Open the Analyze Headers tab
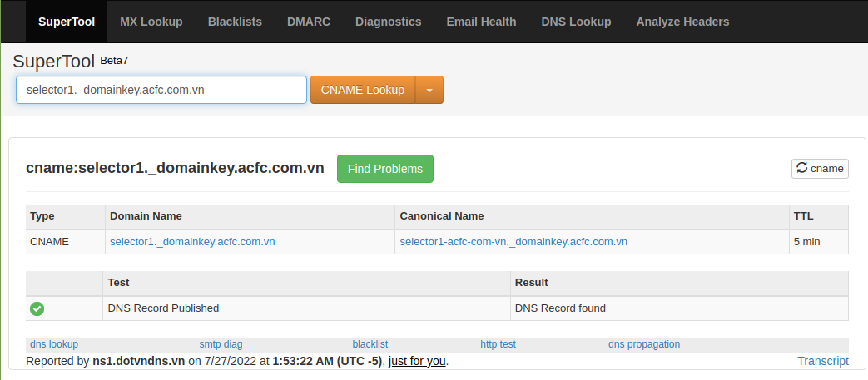The height and width of the screenshot is (380, 868). point(682,22)
